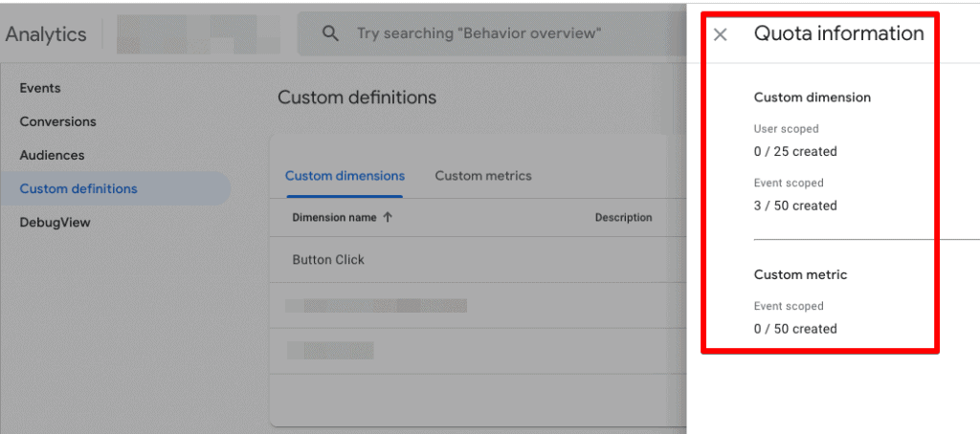
Task: Open DebugView from the sidebar
Action: [x=55, y=222]
